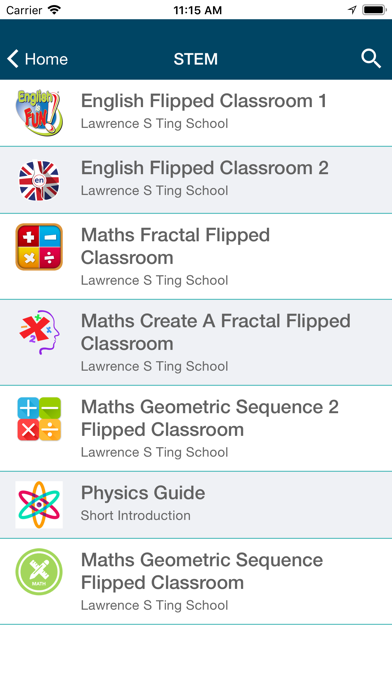The image size is (392, 696).
Task: Tap the red-blue calculator operations icon
Action: 39,247
